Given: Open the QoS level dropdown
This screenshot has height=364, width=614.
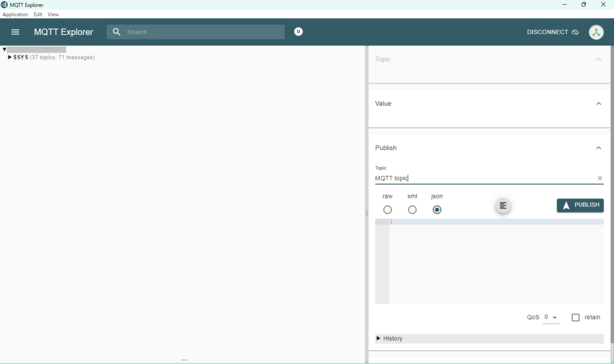Looking at the screenshot, I should [551, 317].
